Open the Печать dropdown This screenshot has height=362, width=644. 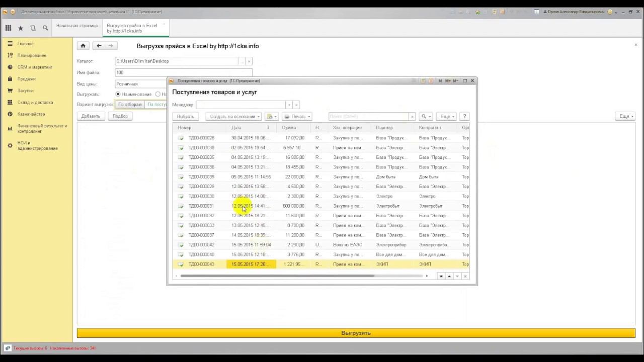click(x=297, y=117)
